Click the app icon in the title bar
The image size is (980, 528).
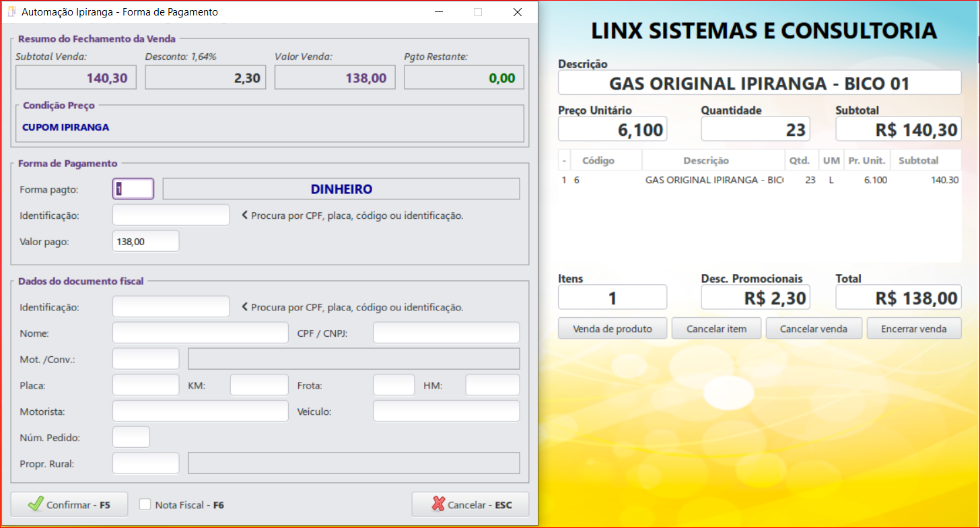tap(11, 11)
